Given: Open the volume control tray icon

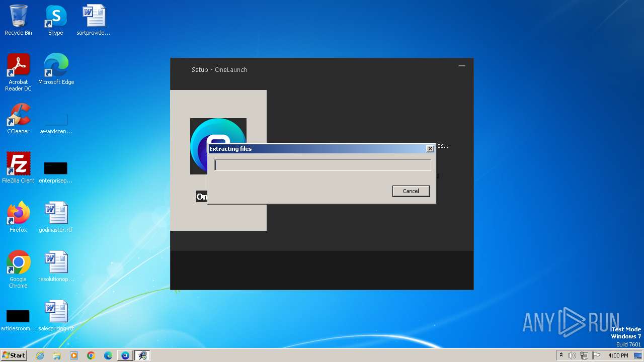Looking at the screenshot, I should click(572, 355).
